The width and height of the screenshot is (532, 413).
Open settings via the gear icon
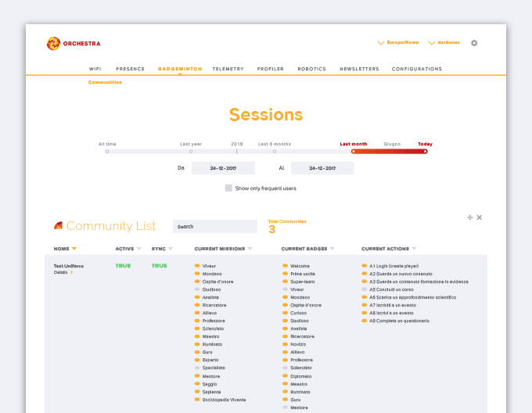coord(474,43)
